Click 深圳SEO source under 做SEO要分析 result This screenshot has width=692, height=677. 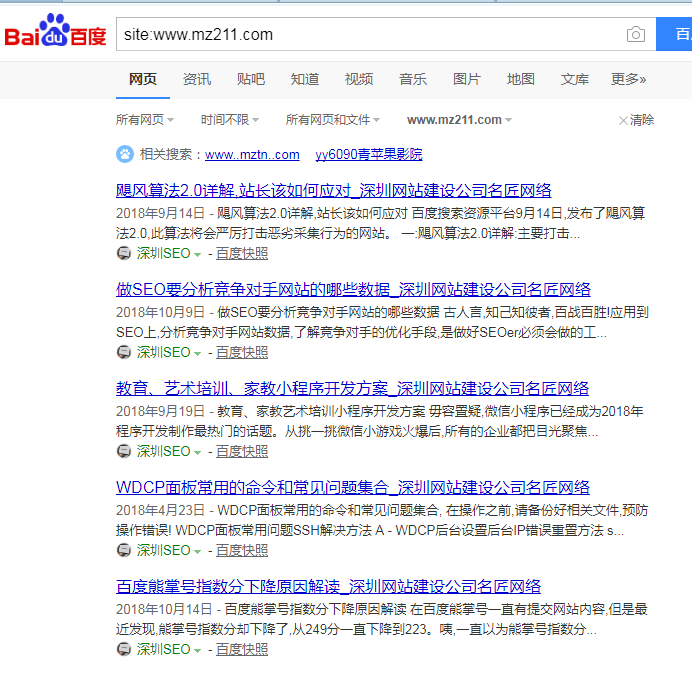163,352
